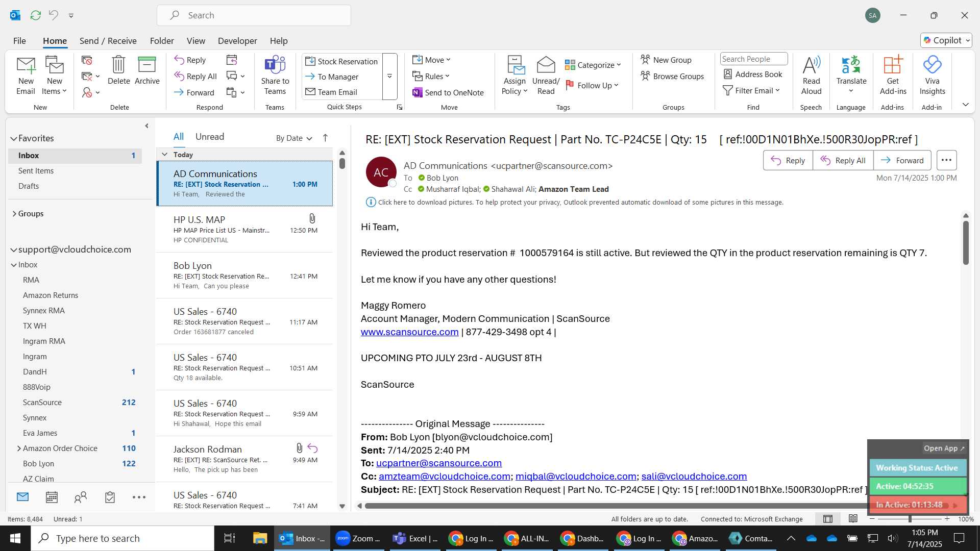Click the message list vertical scrollbar

pos(342,163)
